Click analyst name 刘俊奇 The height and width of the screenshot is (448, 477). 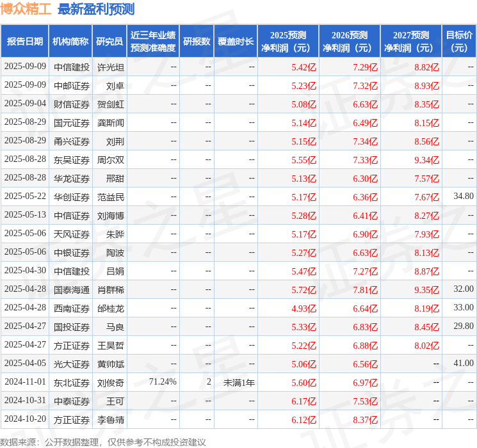(110, 383)
